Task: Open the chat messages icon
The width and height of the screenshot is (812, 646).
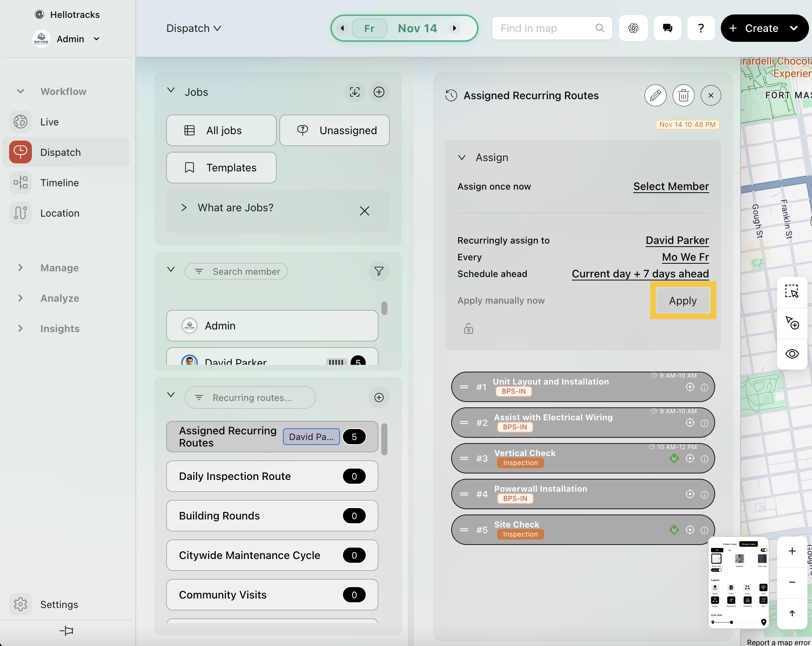Action: [667, 28]
